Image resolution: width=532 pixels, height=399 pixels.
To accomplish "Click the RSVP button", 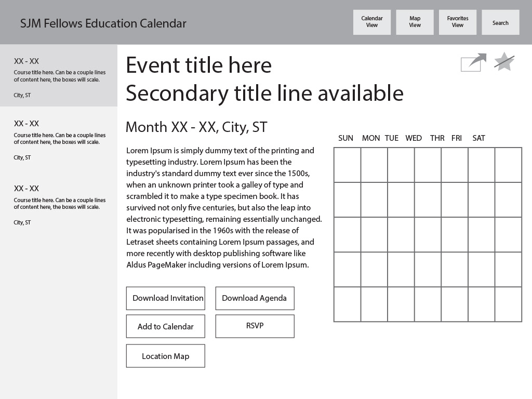I will (x=255, y=326).
